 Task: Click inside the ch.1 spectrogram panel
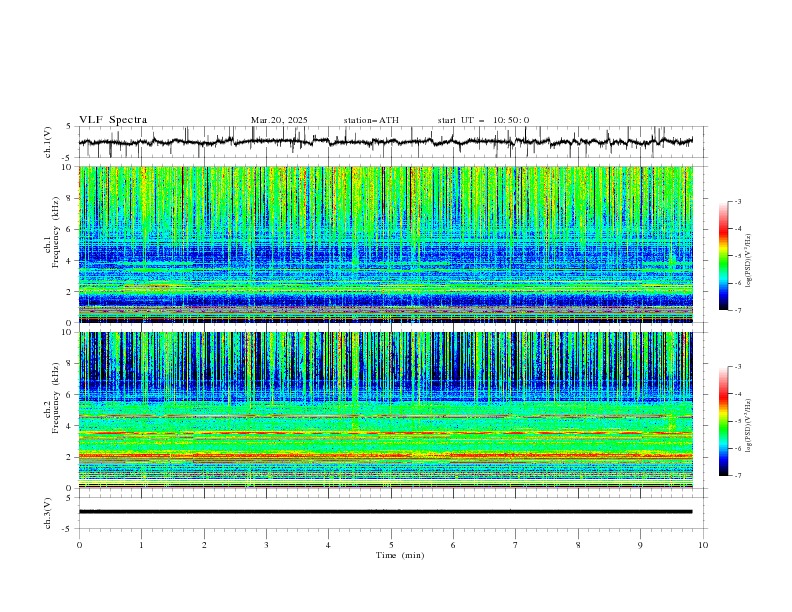click(386, 244)
